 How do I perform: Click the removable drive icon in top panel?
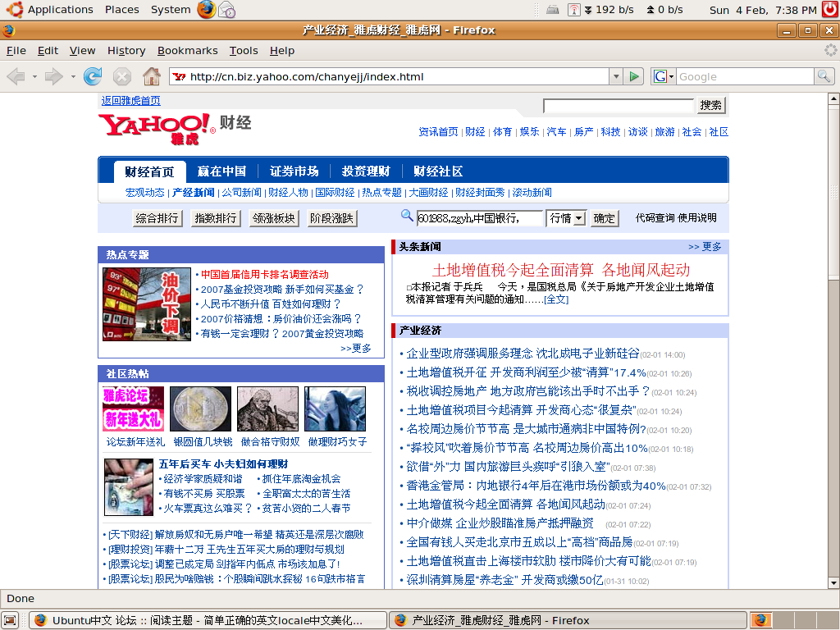tap(553, 10)
